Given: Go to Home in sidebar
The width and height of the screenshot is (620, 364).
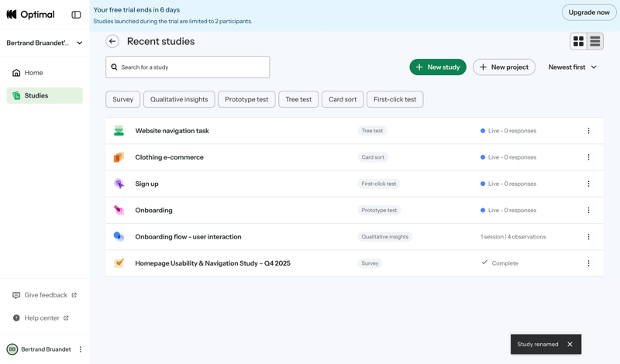Looking at the screenshot, I should tap(33, 73).
